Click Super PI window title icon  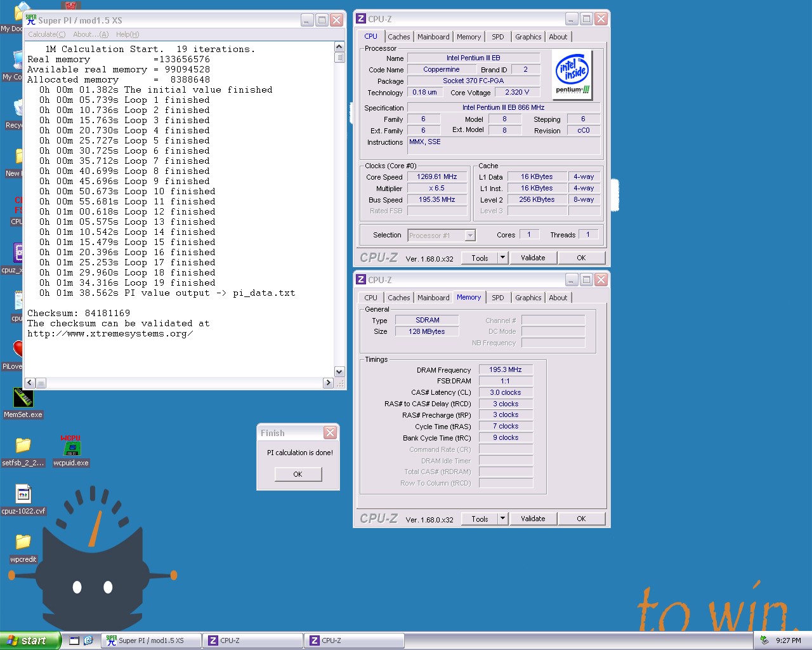[x=31, y=20]
